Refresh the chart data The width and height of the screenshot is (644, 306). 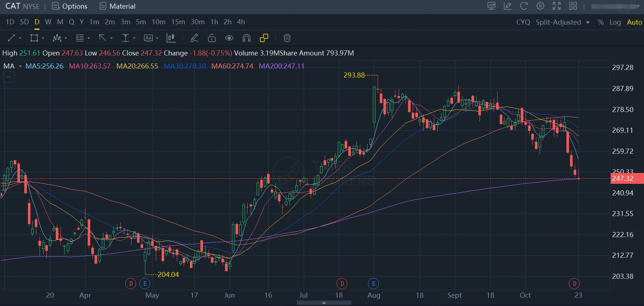(x=524, y=6)
